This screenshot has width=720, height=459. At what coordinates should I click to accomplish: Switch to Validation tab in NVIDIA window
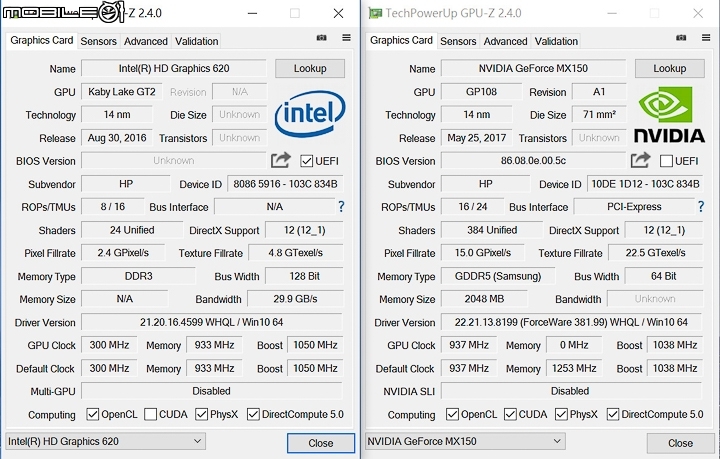(x=556, y=41)
